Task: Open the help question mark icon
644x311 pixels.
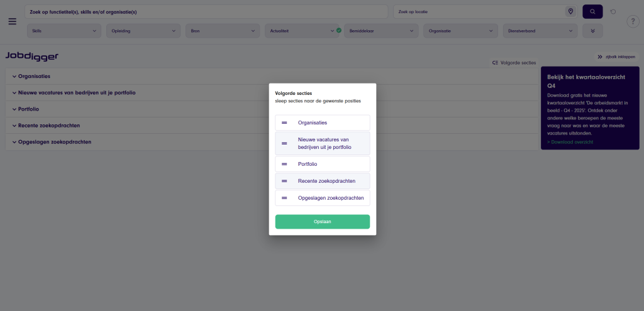Action: pos(633,22)
